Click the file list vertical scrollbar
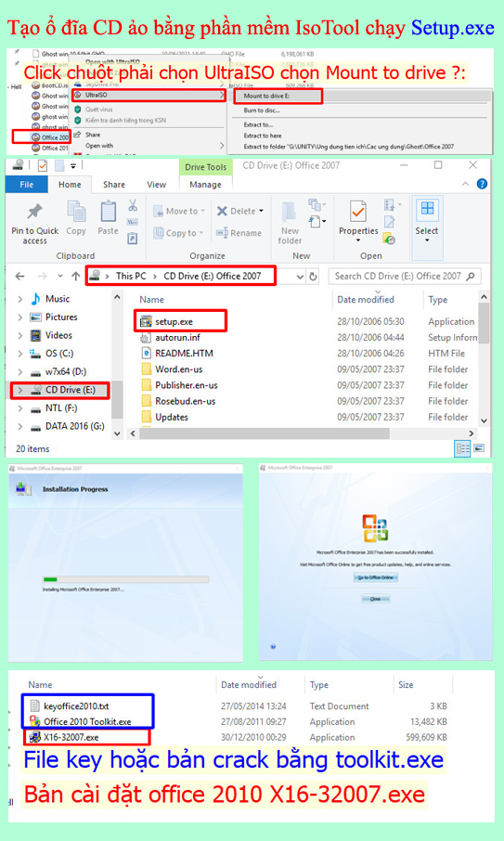Image resolution: width=504 pixels, height=841 pixels. point(484,323)
